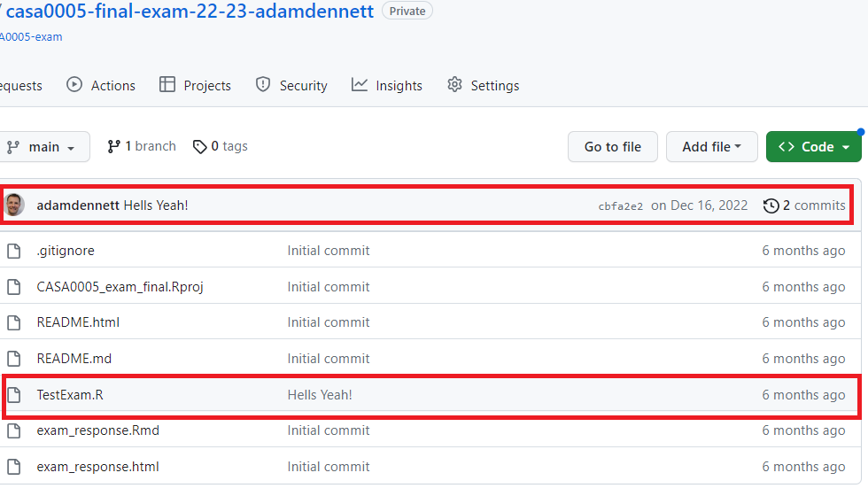Click the Settings gear icon

pyautogui.click(x=455, y=85)
